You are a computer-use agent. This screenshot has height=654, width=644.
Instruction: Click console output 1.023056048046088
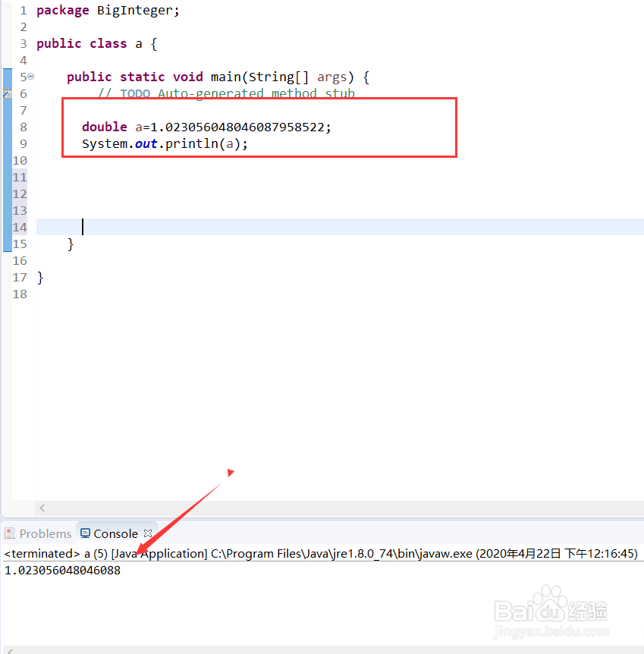(x=62, y=571)
